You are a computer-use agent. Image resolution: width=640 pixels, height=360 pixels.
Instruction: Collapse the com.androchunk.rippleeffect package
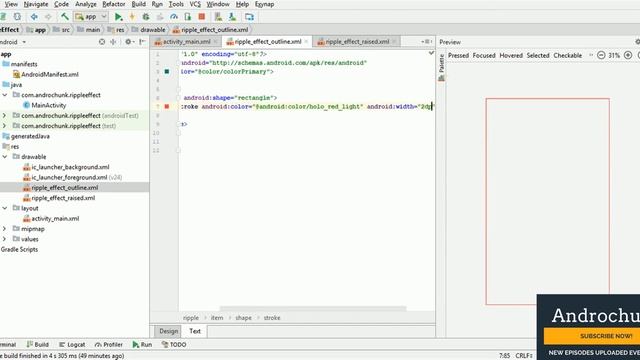(5, 95)
